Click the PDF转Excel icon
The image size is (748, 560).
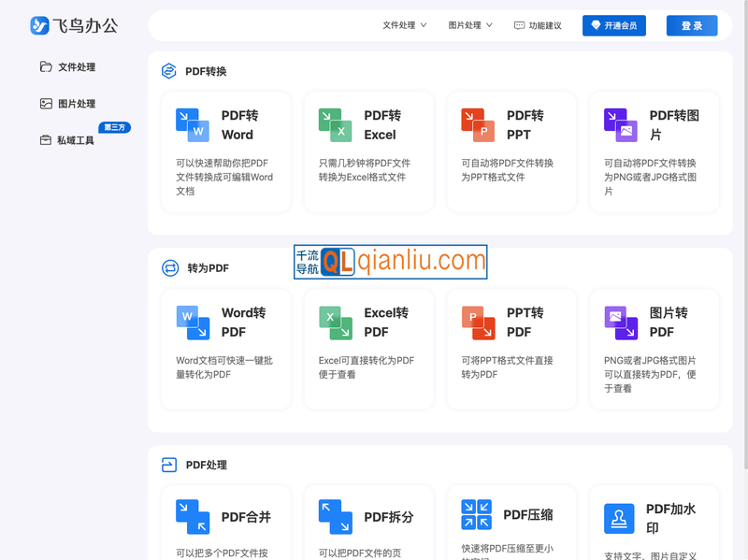click(336, 125)
